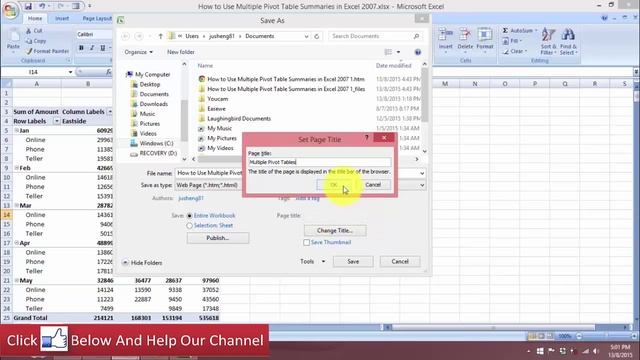Open the Find & Select tool
640x360 pixels.
568,41
